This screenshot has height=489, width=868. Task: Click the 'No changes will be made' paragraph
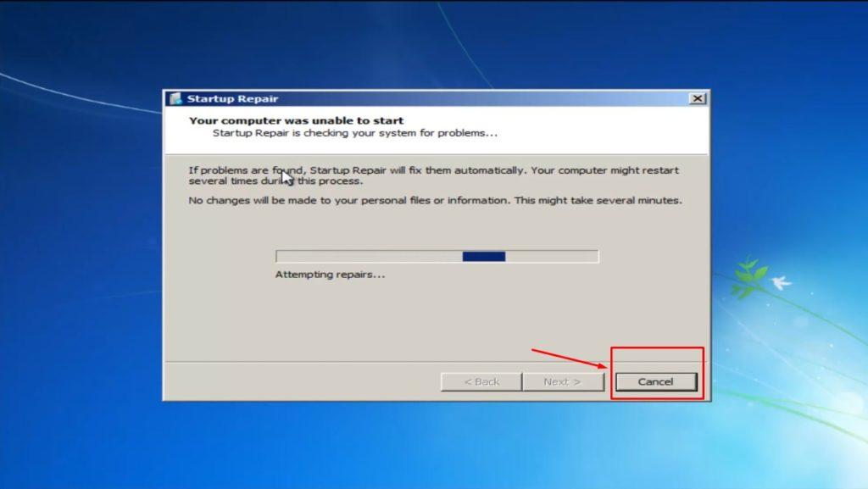[x=435, y=200]
